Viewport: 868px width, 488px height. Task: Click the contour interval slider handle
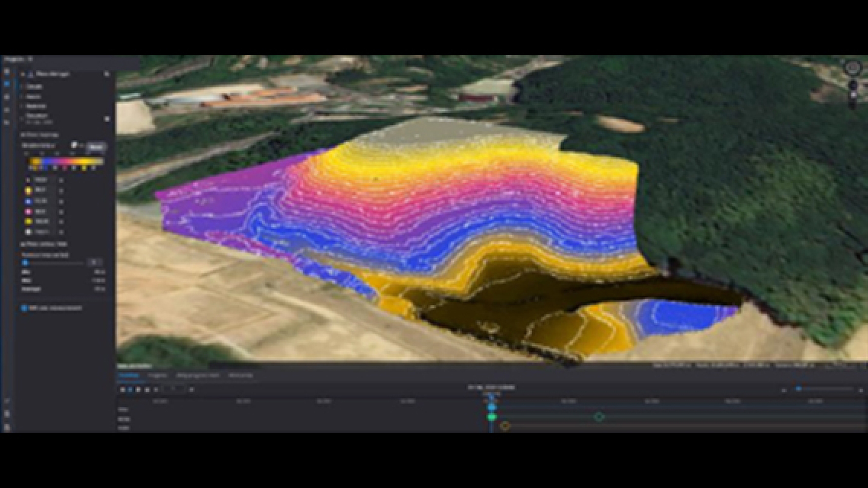tap(25, 263)
